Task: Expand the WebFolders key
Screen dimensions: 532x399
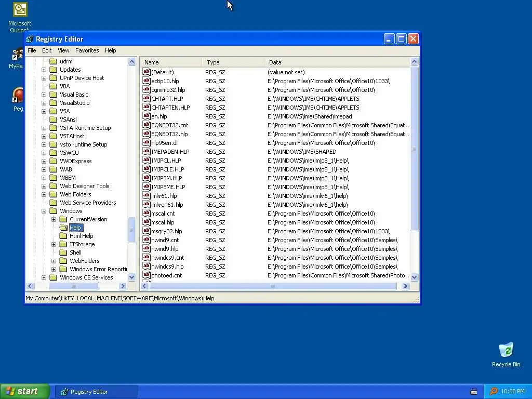Action: [x=54, y=261]
